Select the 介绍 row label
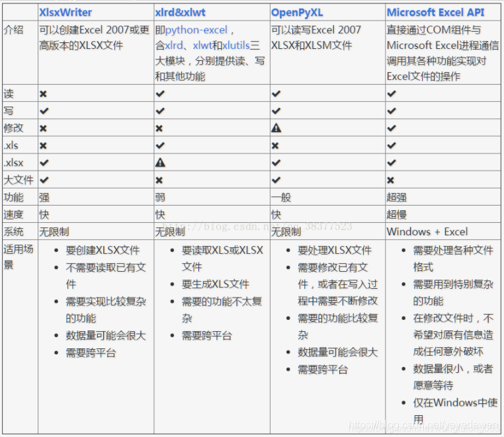Image resolution: width=504 pixels, height=437 pixels. 13,30
